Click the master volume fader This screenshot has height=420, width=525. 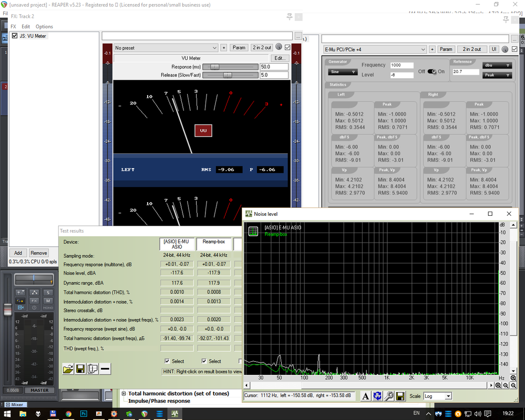click(7, 310)
